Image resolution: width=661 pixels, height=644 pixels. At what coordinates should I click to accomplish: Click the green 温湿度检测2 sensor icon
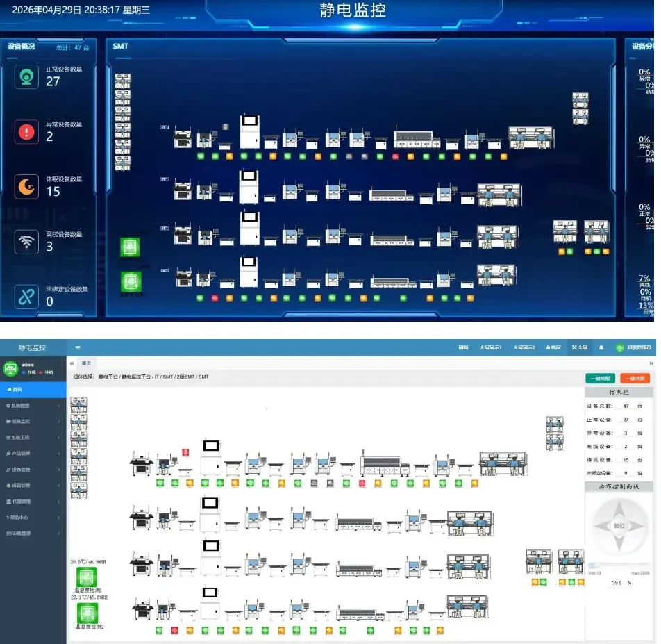87,613
